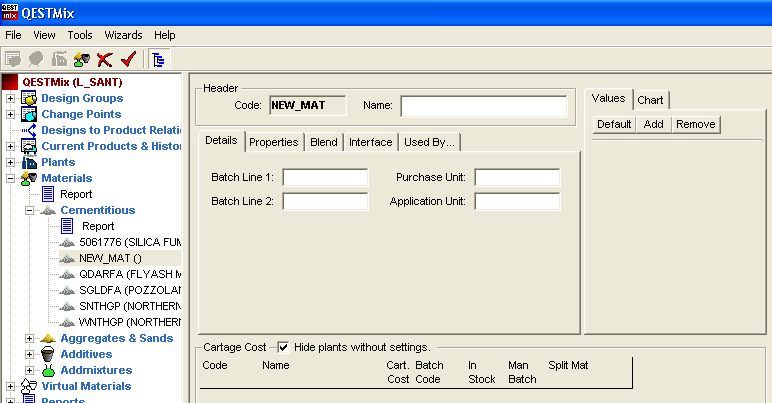
Task: Click the red X delete toolbar icon
Action: coord(104,60)
